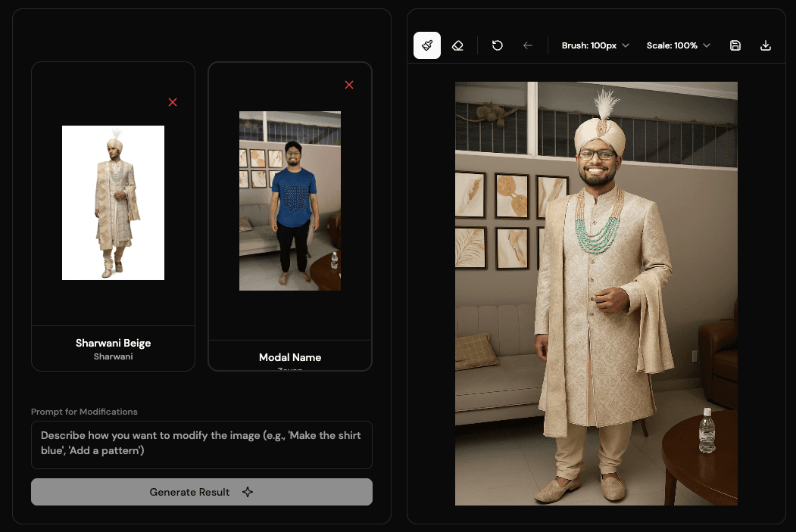This screenshot has width=796, height=532.
Task: Click the 'Sharwani' category subtitle
Action: pos(113,356)
